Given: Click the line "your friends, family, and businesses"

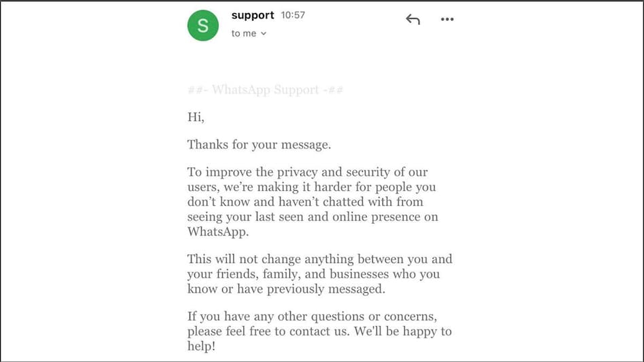Looking at the screenshot, I should [313, 274].
